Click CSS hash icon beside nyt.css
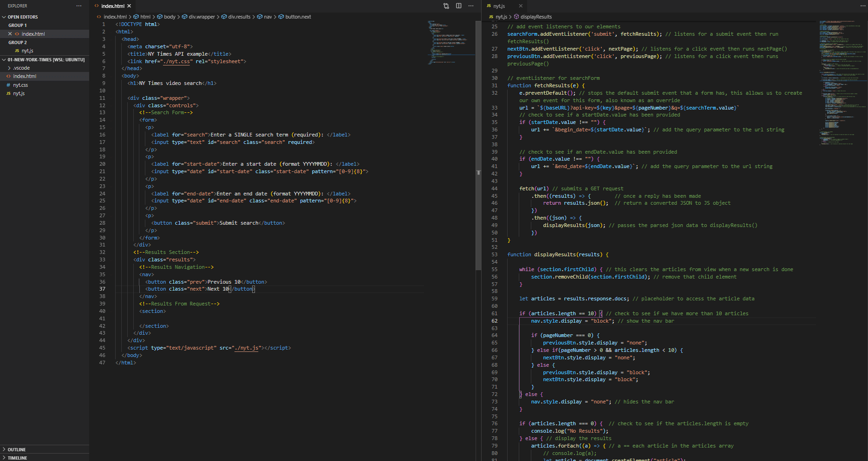The width and height of the screenshot is (868, 461). (8, 85)
